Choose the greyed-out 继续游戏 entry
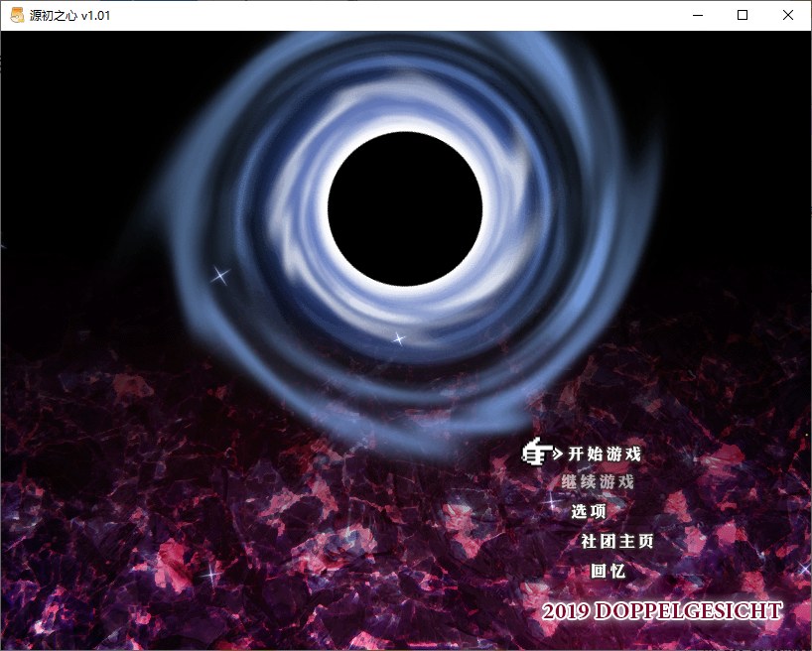 [597, 482]
